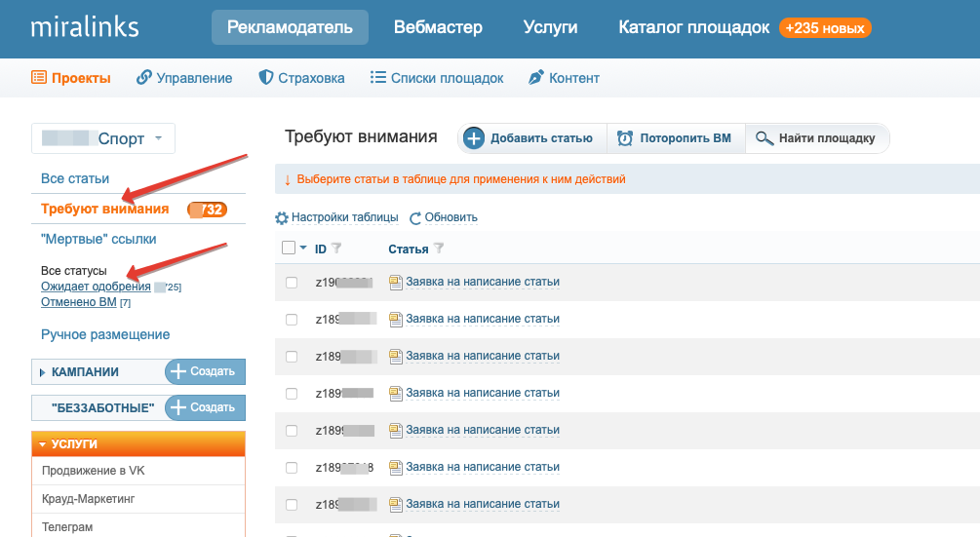Open Крауд-Маркетинг service
Viewport: 980px width, 537px height.
pos(88,499)
